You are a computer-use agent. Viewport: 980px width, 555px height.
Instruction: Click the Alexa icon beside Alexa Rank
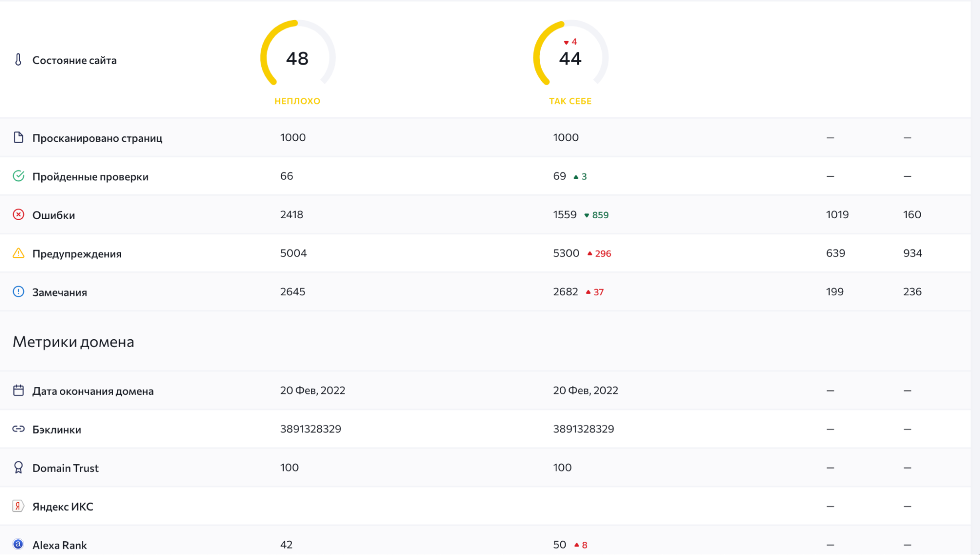[x=18, y=544]
